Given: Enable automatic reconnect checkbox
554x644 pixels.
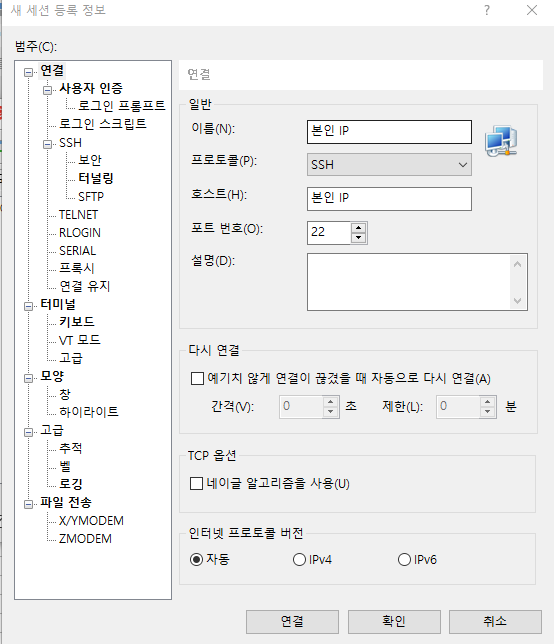Looking at the screenshot, I should pyautogui.click(x=198, y=378).
